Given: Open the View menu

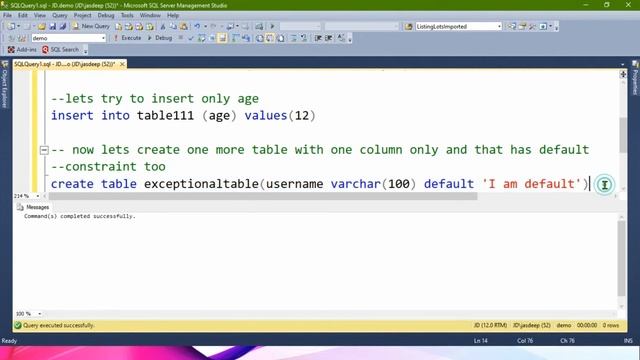Looking at the screenshot, I should (x=40, y=15).
